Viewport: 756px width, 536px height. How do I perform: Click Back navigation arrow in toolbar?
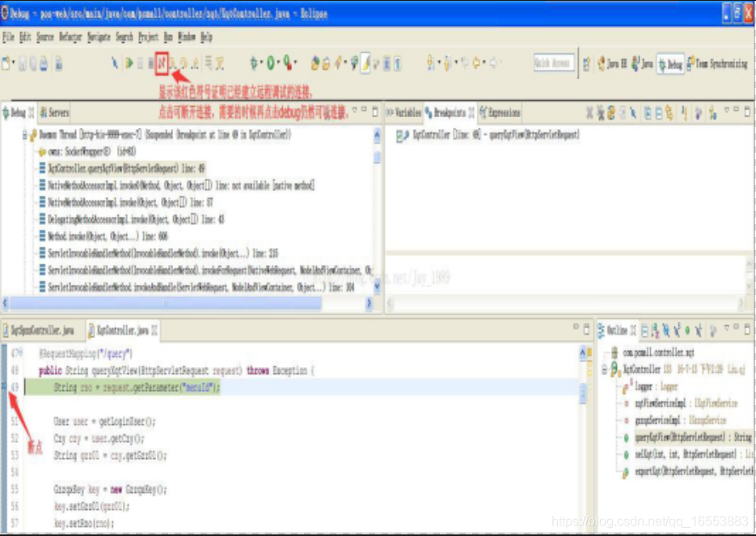pos(476,63)
